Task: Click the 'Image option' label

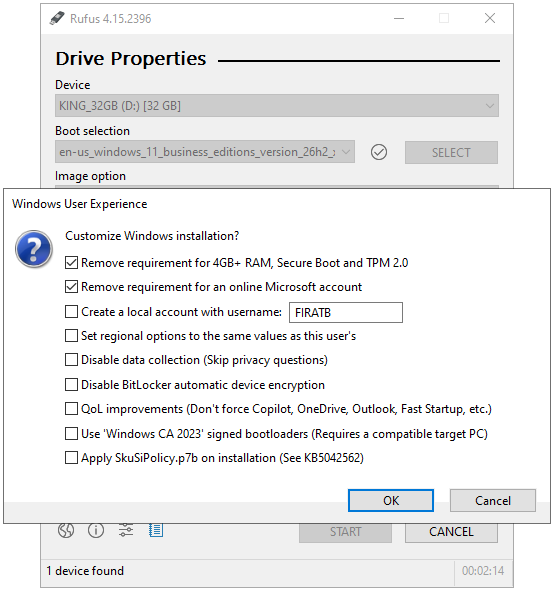Action: (x=90, y=176)
